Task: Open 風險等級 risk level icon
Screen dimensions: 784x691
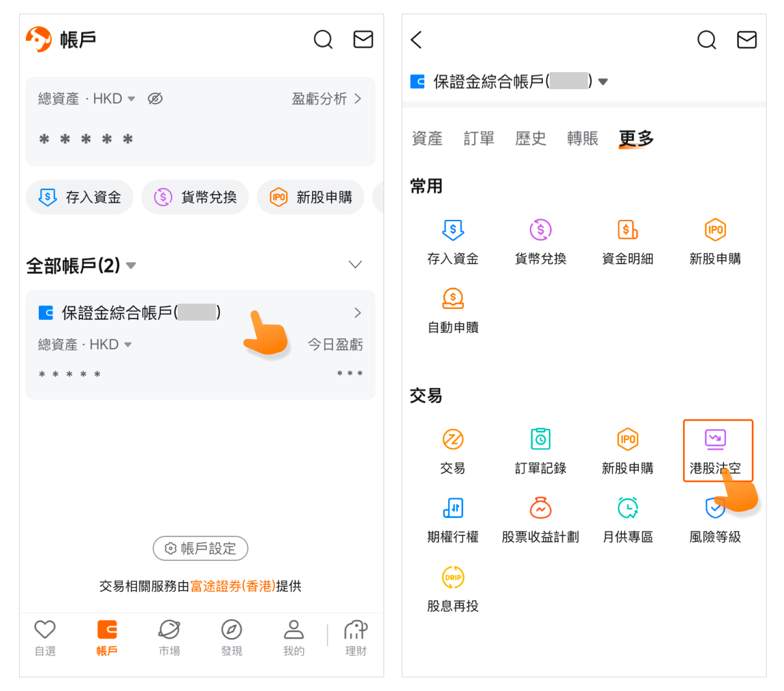Action: coord(715,509)
